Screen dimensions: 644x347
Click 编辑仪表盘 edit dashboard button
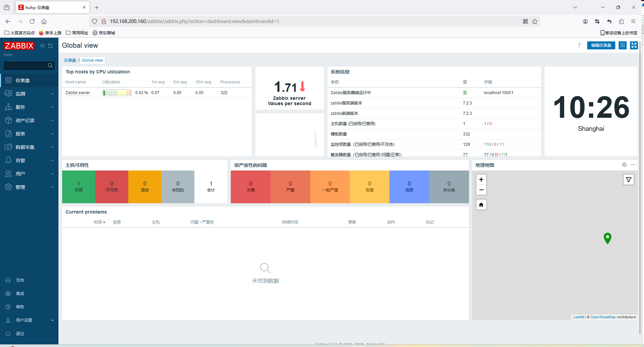click(x=601, y=45)
